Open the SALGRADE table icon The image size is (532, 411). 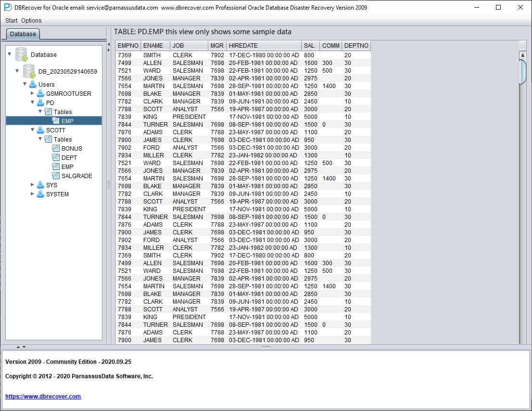(56, 176)
